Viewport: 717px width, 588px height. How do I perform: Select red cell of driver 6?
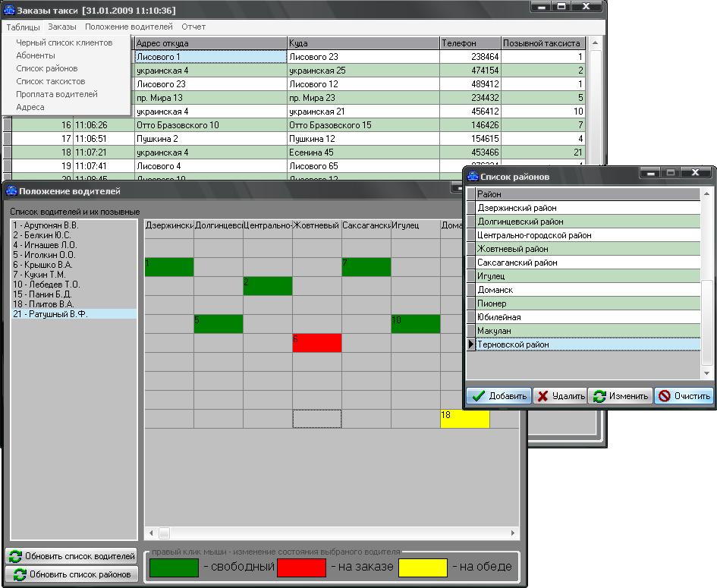pyautogui.click(x=317, y=343)
